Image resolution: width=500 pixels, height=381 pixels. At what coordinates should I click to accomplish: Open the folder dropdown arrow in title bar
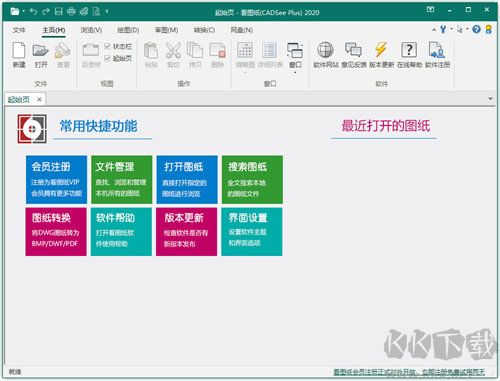coord(24,12)
